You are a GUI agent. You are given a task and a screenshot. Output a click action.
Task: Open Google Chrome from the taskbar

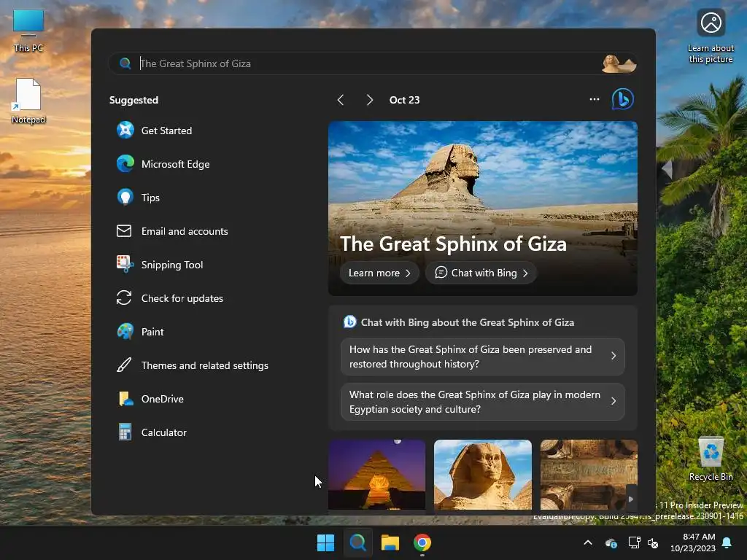tap(422, 542)
